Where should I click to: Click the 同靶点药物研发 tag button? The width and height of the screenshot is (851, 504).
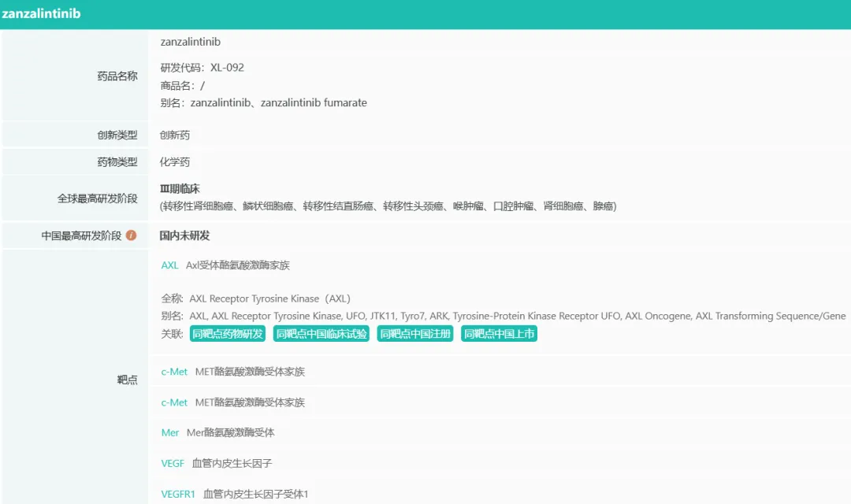click(x=228, y=334)
